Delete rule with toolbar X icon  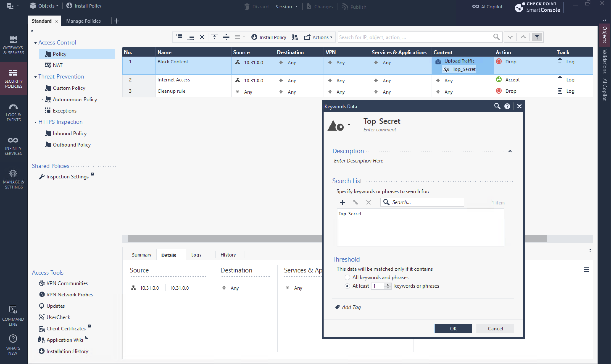point(202,37)
